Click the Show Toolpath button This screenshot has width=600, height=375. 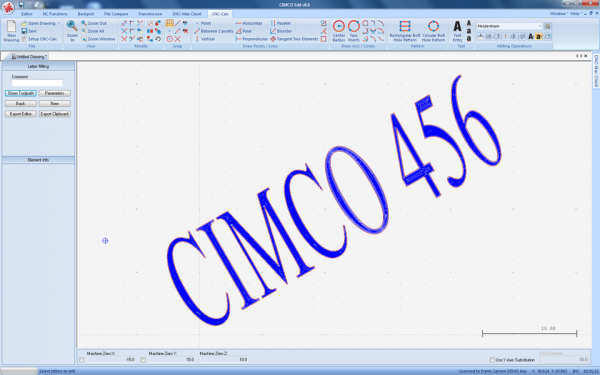click(21, 93)
